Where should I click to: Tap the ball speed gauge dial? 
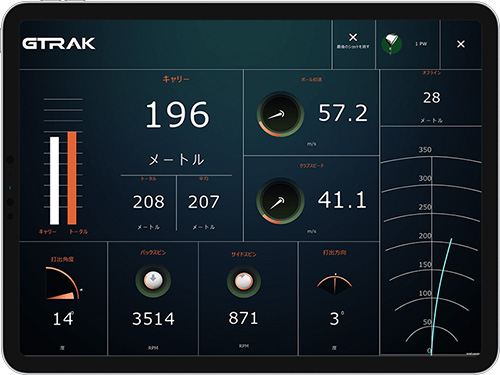280,114
